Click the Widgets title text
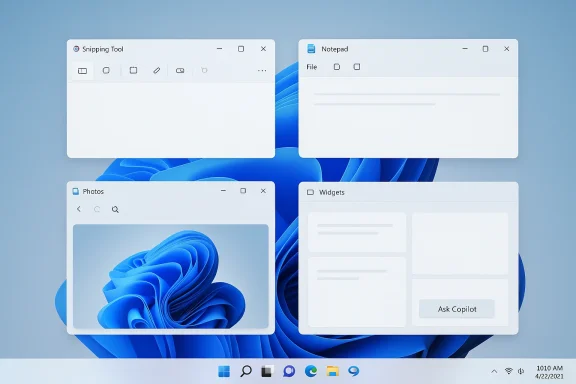 [332, 192]
